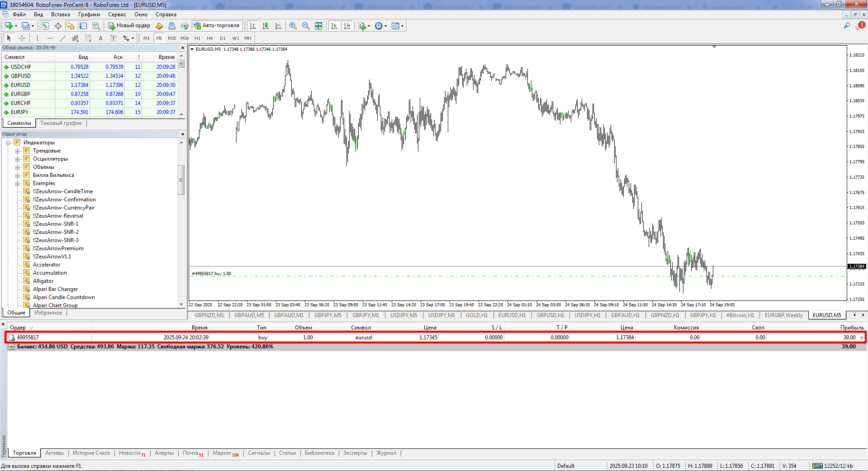Expand the Examples folder

(x=17, y=184)
